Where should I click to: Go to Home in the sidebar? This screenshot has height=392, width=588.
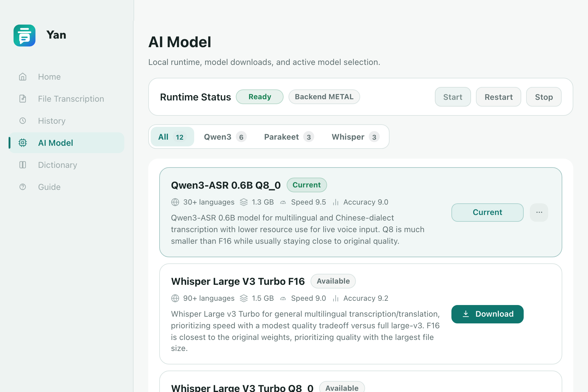tap(66, 77)
